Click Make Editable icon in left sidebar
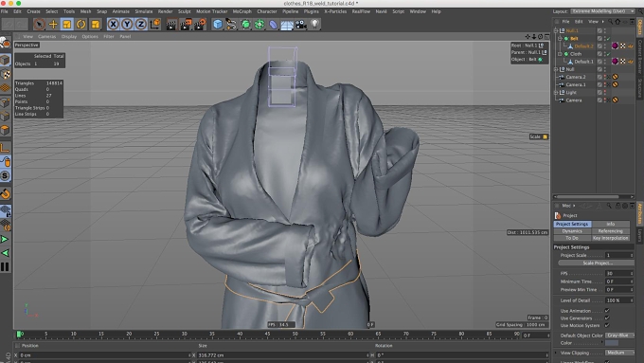This screenshot has width=644, height=363. pyautogui.click(x=5, y=43)
